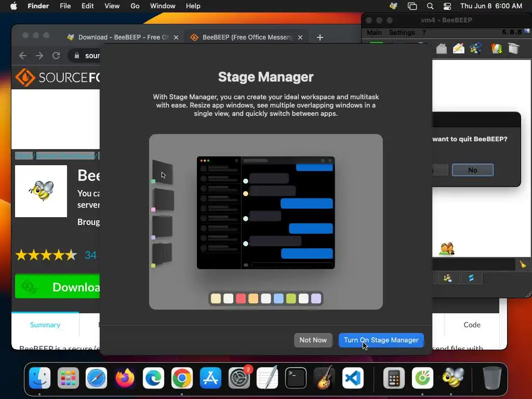Screen dimensions: 532x399
Task: Open the Main menu in the BeeBEEP window
Action: coord(374,33)
